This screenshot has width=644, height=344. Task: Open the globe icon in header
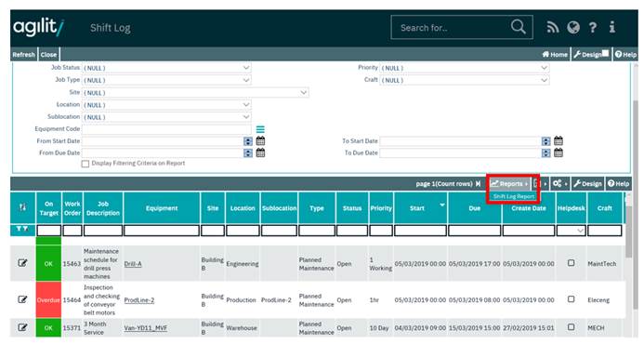point(573,28)
